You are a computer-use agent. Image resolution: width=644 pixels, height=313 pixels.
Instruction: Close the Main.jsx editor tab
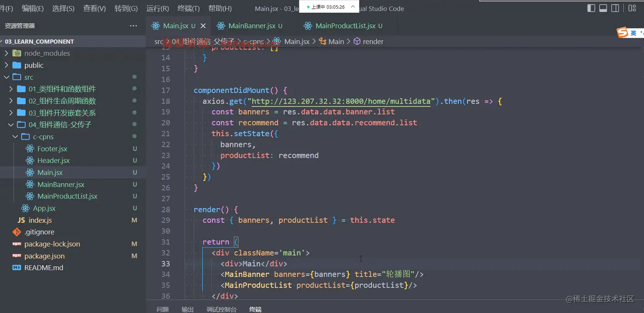203,26
